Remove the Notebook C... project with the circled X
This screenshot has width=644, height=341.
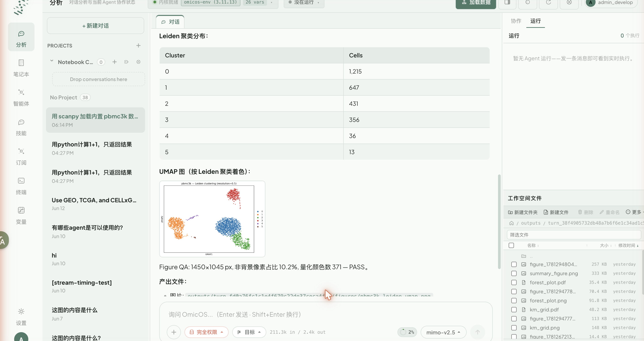(138, 62)
